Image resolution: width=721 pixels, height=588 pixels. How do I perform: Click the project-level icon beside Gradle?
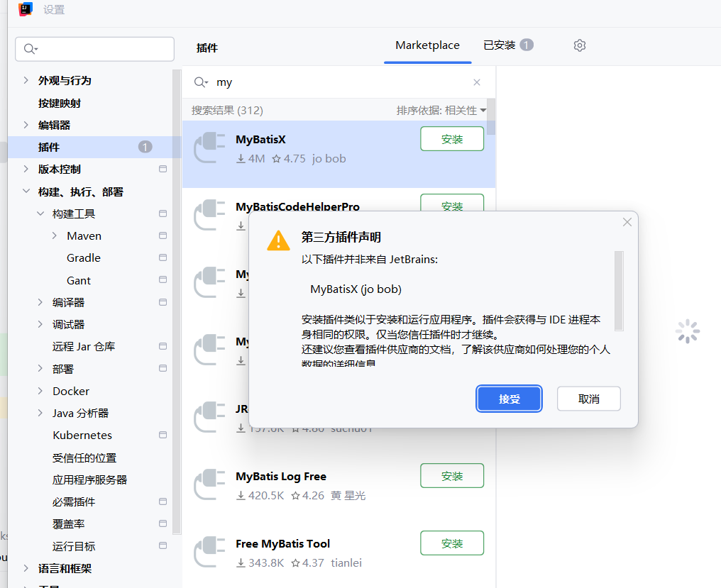163,257
